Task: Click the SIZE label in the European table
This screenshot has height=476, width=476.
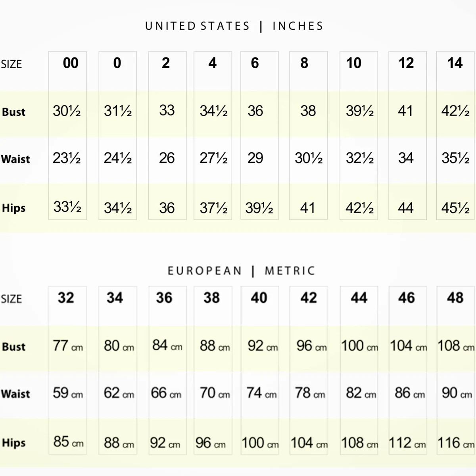Action: [x=11, y=299]
